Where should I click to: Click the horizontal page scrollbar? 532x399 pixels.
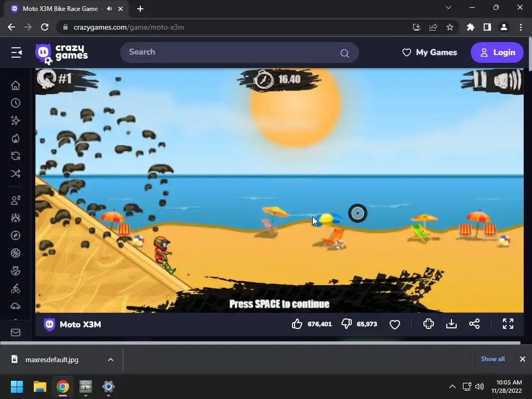pos(260,343)
